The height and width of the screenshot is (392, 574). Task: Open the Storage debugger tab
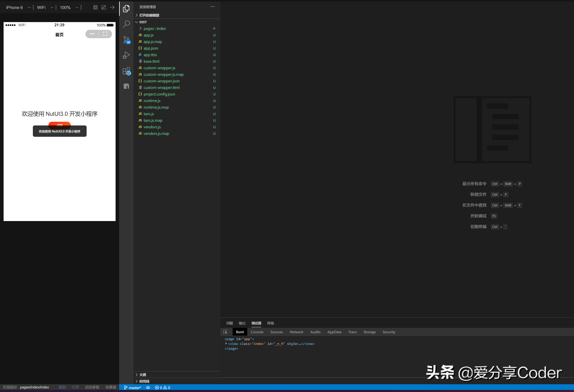click(369, 332)
